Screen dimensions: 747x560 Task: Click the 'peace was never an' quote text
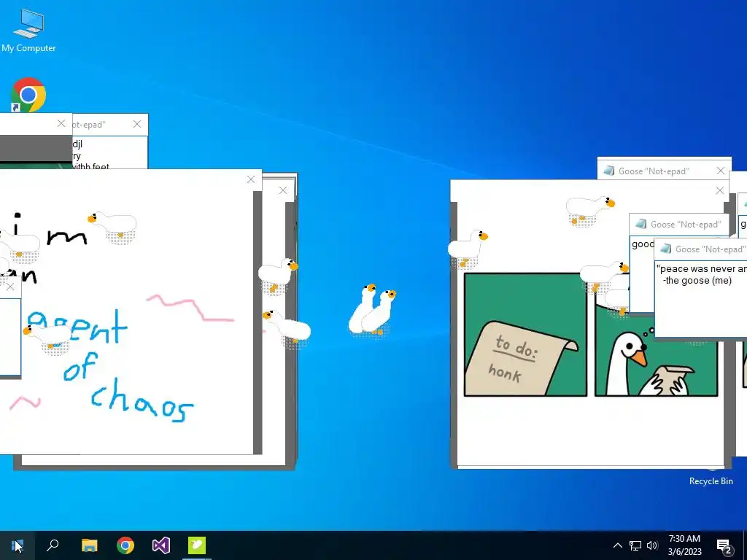click(701, 268)
